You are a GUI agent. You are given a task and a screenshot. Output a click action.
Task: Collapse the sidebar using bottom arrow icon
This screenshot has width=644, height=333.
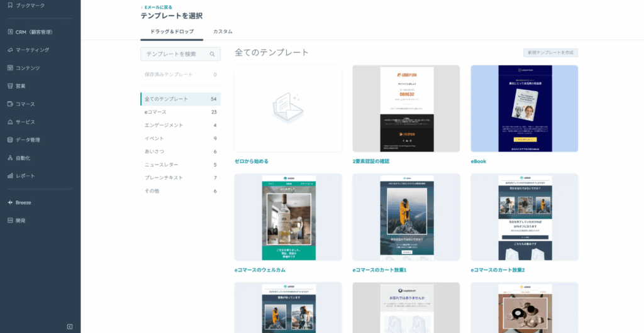[x=70, y=326]
